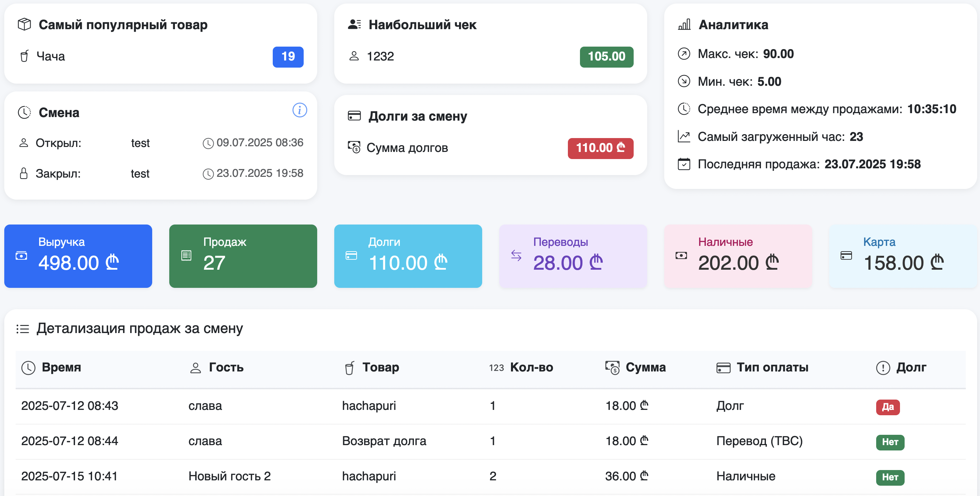Select the Выручка revenue card
The height and width of the screenshot is (496, 980).
(78, 256)
